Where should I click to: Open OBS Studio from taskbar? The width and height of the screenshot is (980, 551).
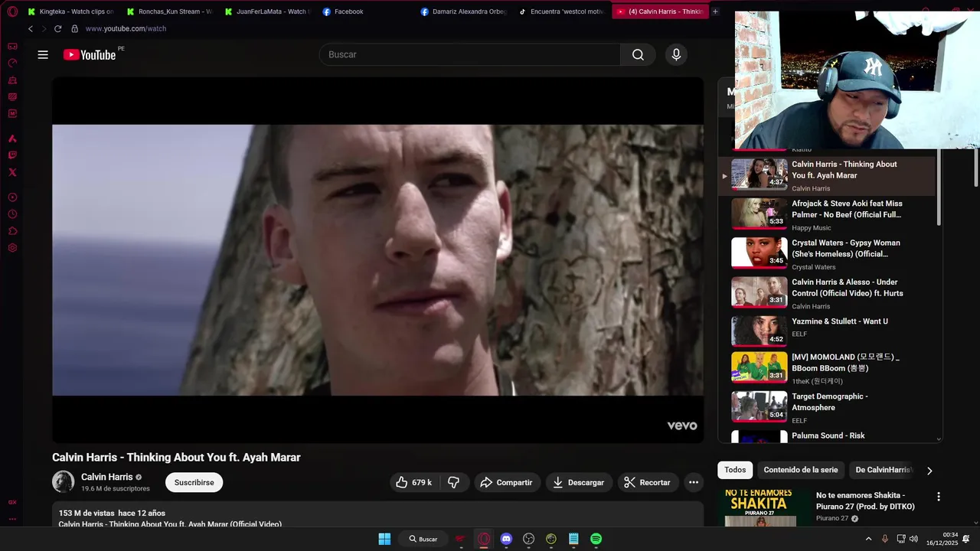[x=528, y=539]
